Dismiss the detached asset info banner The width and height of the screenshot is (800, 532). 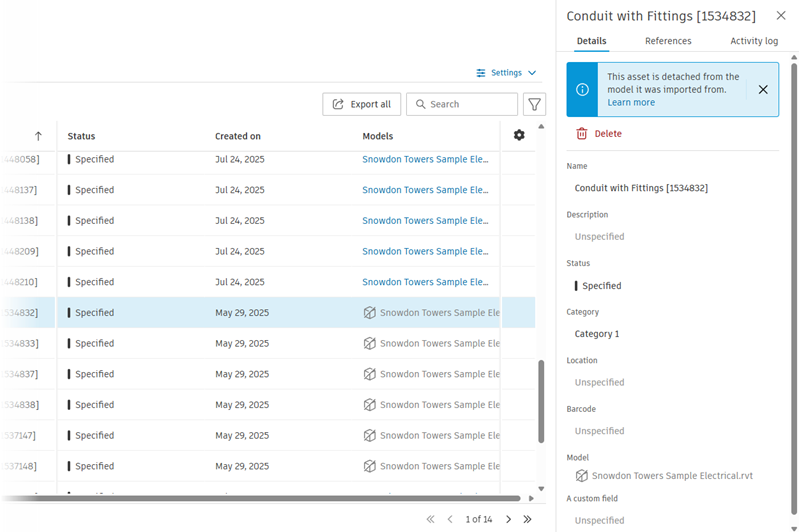click(x=763, y=89)
